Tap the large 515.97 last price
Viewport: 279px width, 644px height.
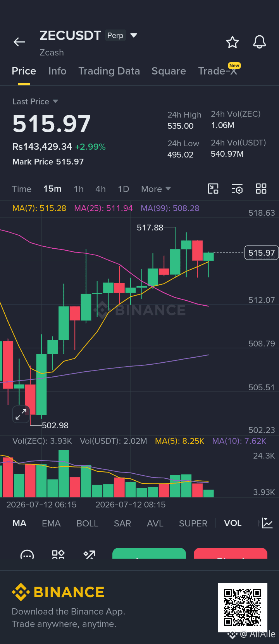(52, 124)
